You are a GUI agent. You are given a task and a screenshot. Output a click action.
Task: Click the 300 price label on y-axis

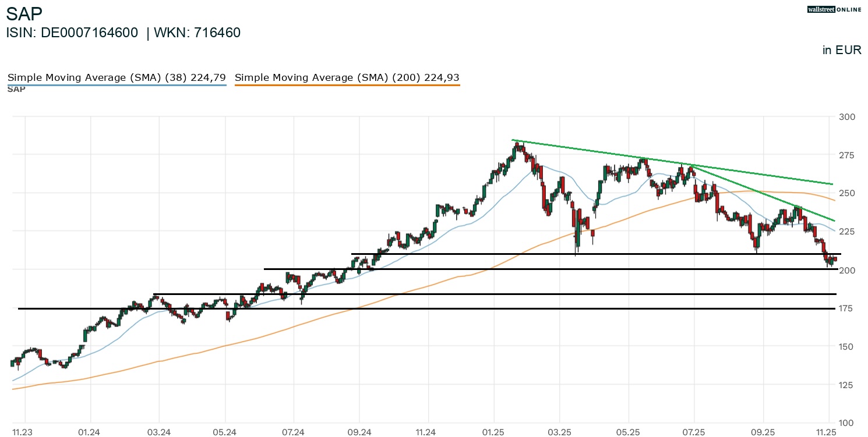pos(846,117)
